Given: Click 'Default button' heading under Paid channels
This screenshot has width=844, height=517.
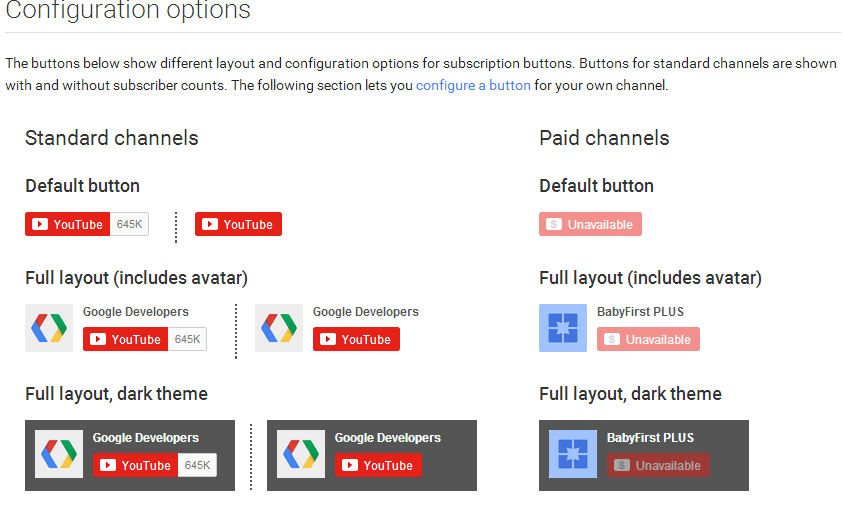Looking at the screenshot, I should click(x=596, y=186).
